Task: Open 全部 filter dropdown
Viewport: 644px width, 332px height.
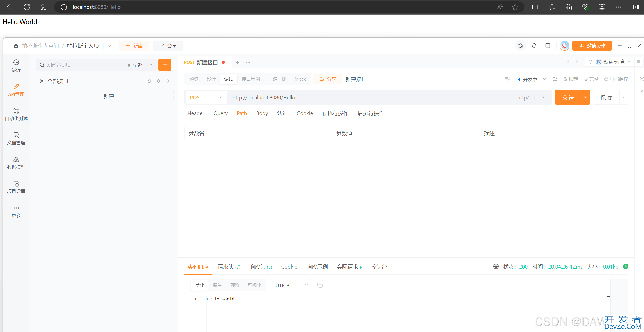Action: (141, 65)
